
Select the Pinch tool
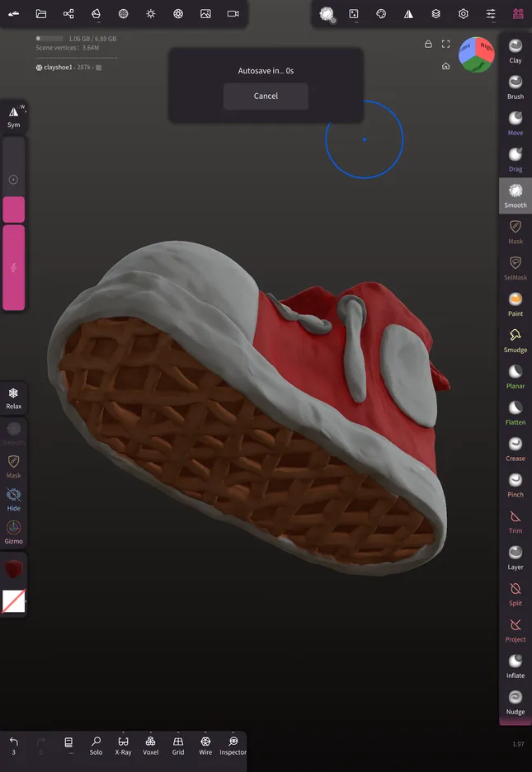[516, 485]
